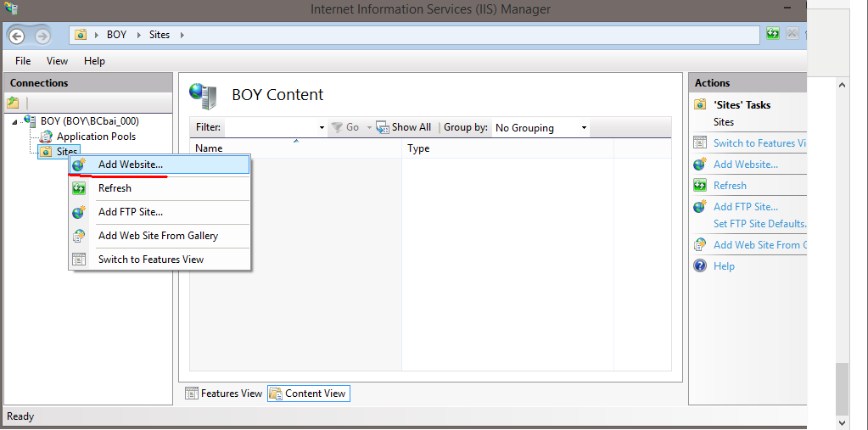Select Add Web Site From Gallery menu entry
Screen dimensions: 868x430
point(160,236)
